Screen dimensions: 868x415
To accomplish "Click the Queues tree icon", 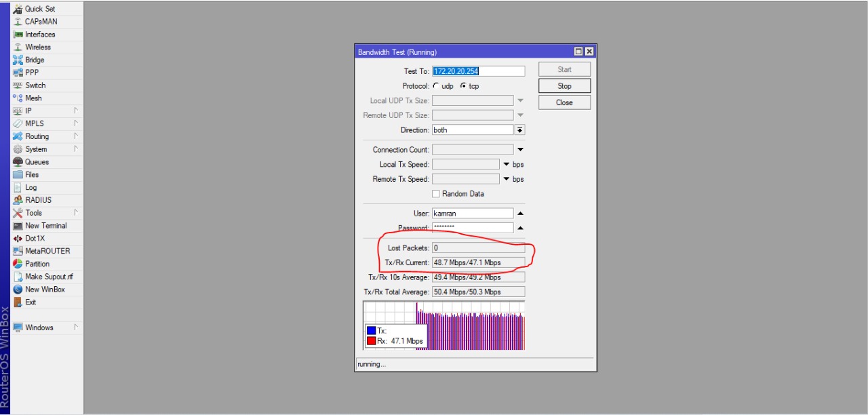I will (18, 162).
